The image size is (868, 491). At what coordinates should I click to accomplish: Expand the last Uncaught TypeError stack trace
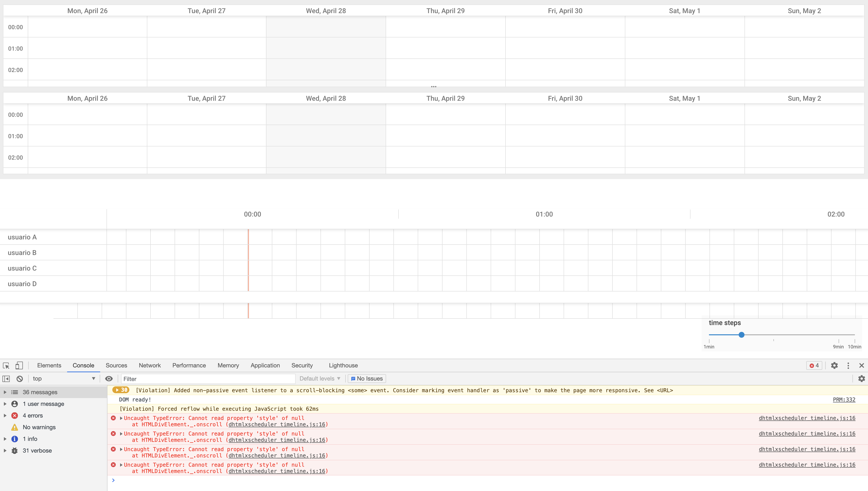121,465
